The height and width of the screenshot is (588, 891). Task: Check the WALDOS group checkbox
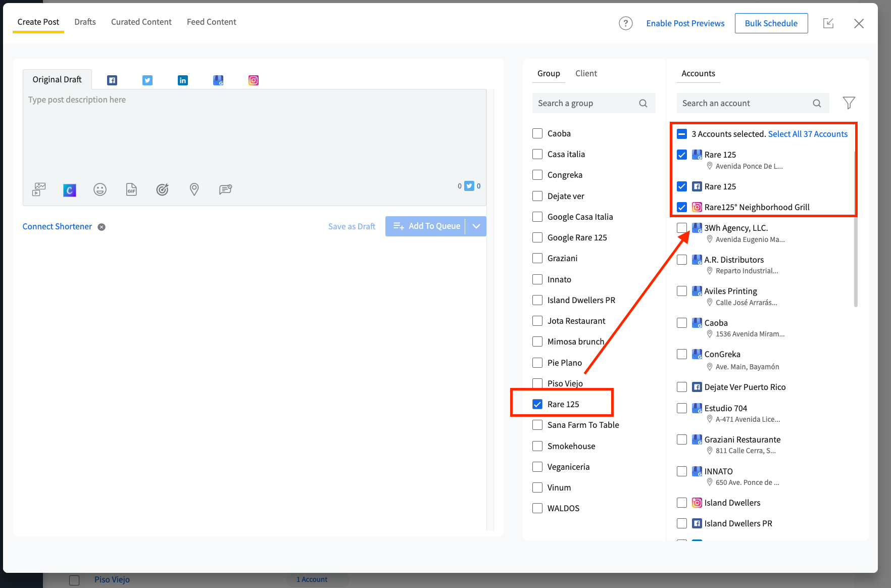pyautogui.click(x=537, y=508)
